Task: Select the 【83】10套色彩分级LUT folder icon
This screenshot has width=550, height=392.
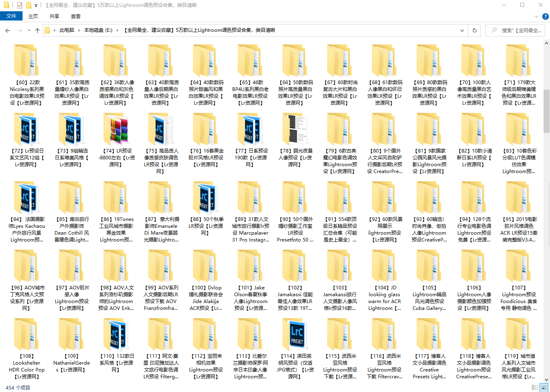Action: coord(519,129)
